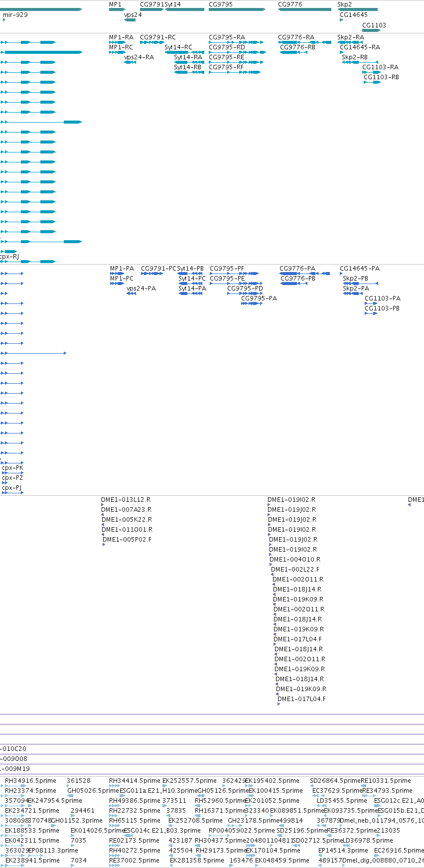Click the CG1103-RB transcript label
This screenshot has width=424, height=868.
point(381,77)
